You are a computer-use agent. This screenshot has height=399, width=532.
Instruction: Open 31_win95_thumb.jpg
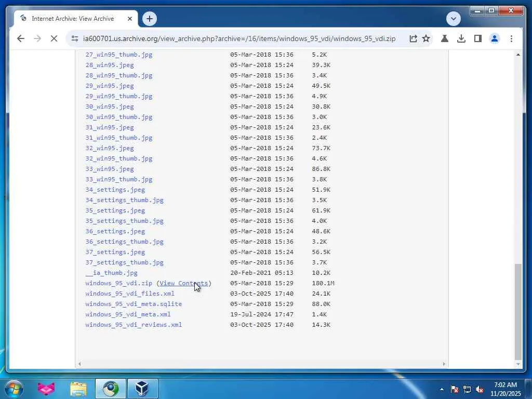(119, 138)
